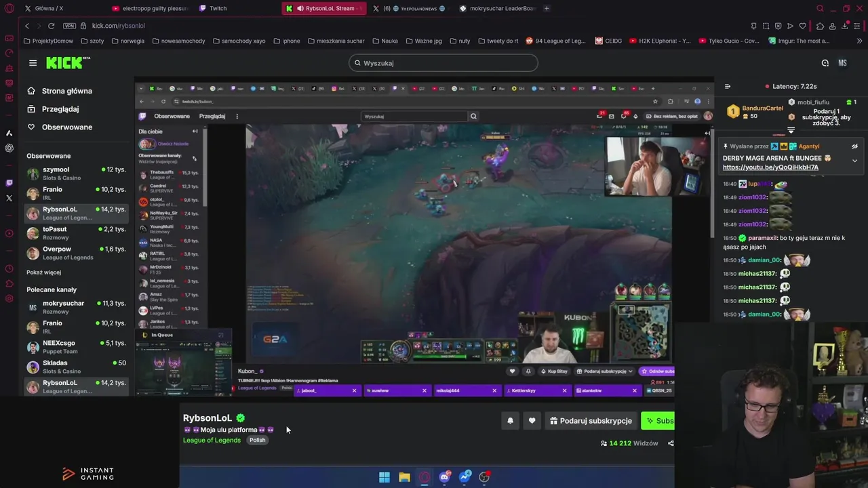
Task: Expand the gift leaderboard handle
Action: click(791, 130)
